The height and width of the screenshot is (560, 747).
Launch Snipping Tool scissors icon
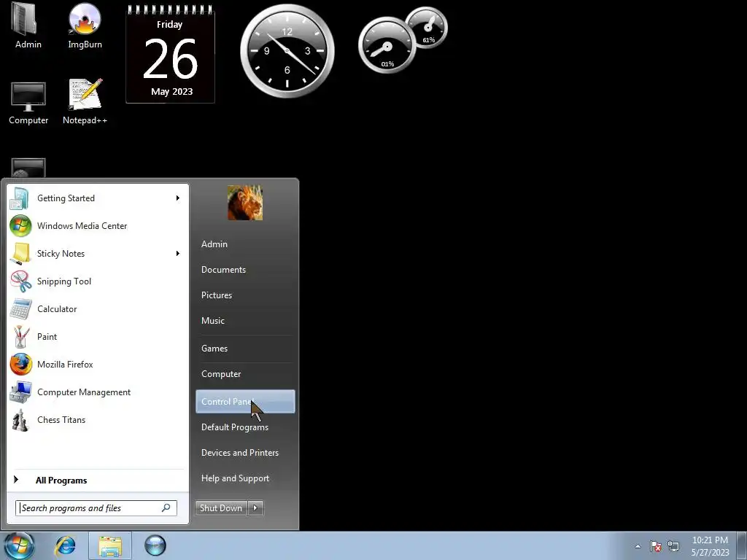click(x=20, y=281)
